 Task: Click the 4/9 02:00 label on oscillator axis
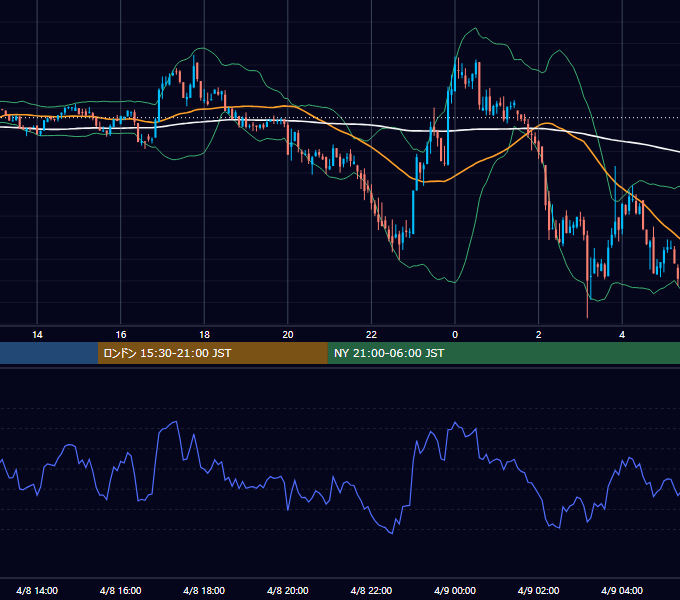538,590
